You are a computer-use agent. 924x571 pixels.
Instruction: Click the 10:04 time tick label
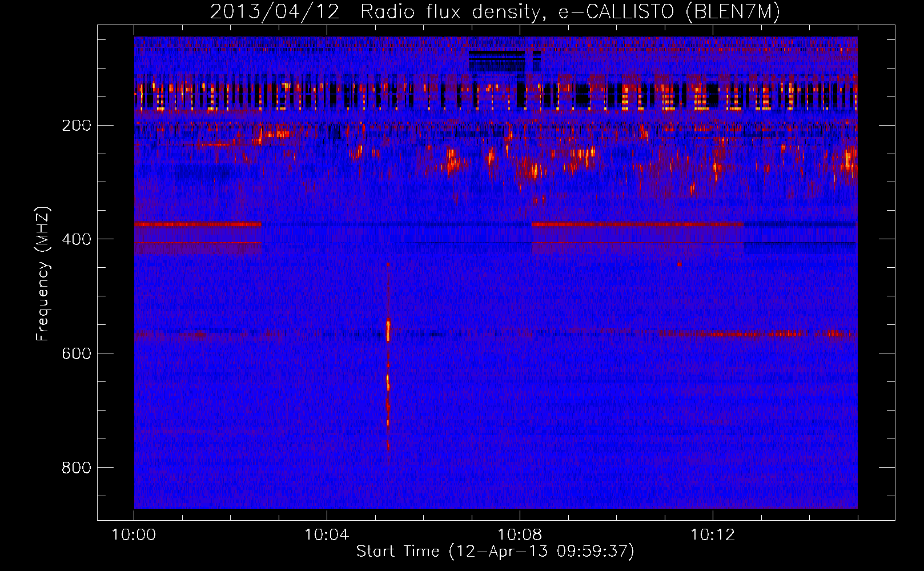(x=327, y=535)
